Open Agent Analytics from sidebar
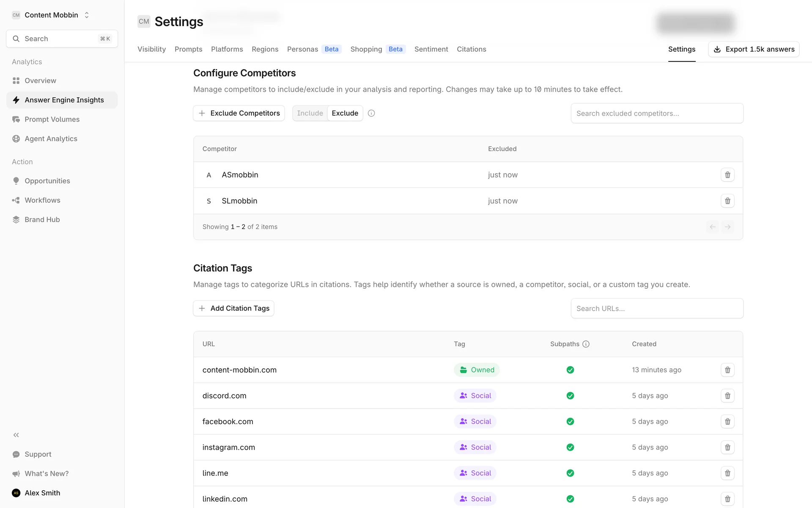 pos(51,139)
